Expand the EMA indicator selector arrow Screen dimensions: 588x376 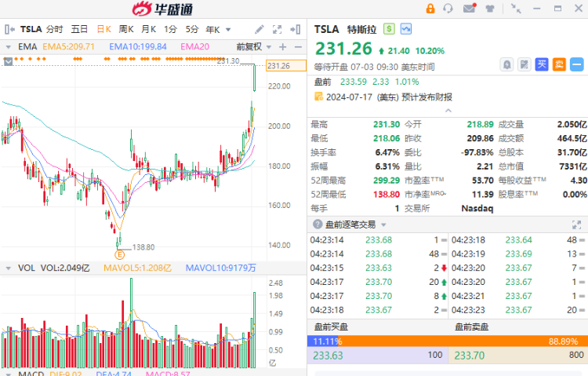[9, 47]
